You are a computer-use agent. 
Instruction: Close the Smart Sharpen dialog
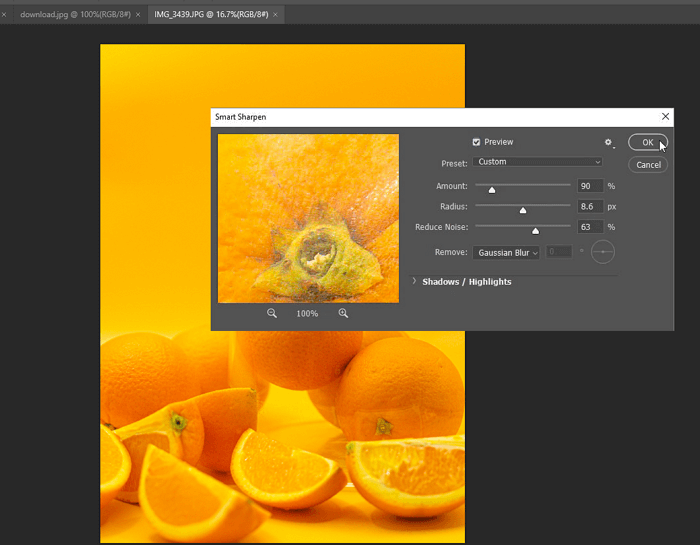coord(665,117)
